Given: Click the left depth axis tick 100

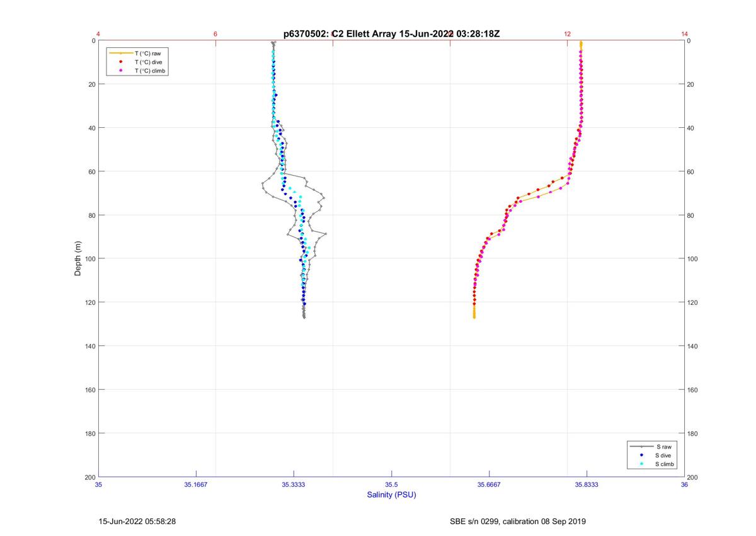Looking at the screenshot, I should [90, 259].
